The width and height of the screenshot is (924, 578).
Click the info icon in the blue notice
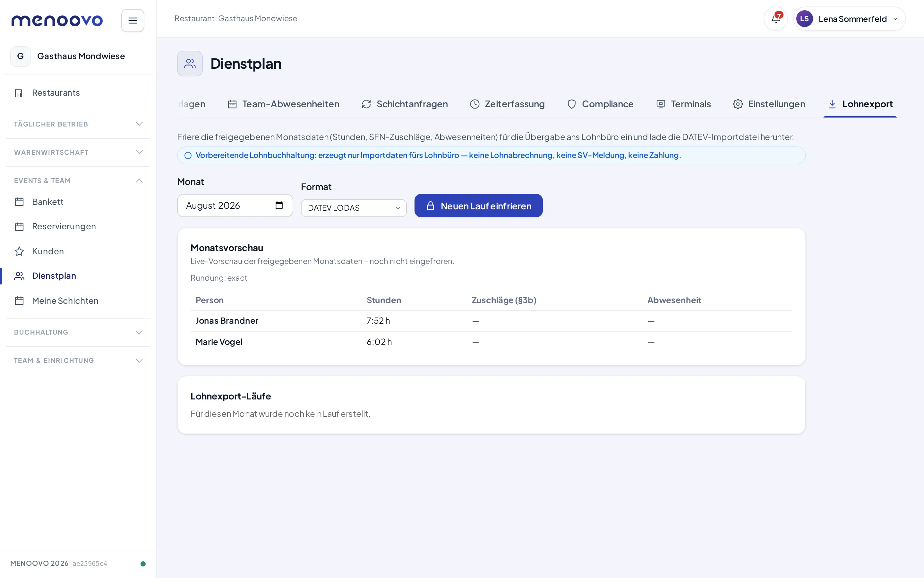tap(188, 155)
